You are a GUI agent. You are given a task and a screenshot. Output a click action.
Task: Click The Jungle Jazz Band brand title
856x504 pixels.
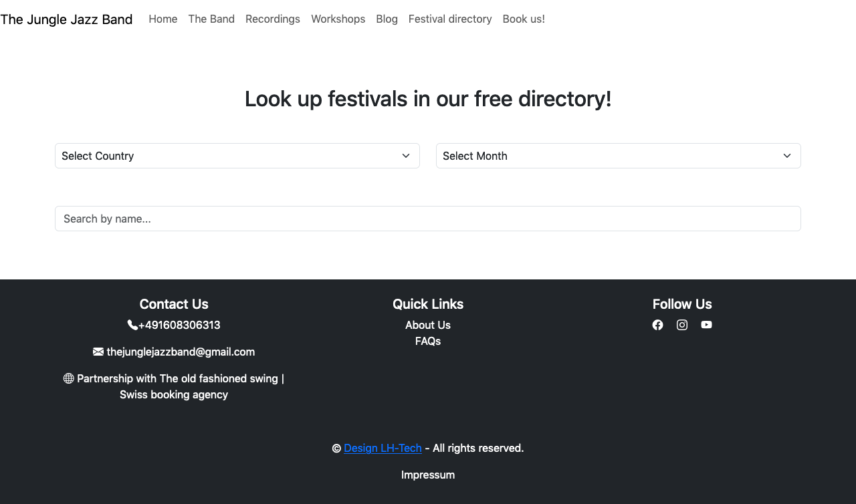pyautogui.click(x=66, y=19)
